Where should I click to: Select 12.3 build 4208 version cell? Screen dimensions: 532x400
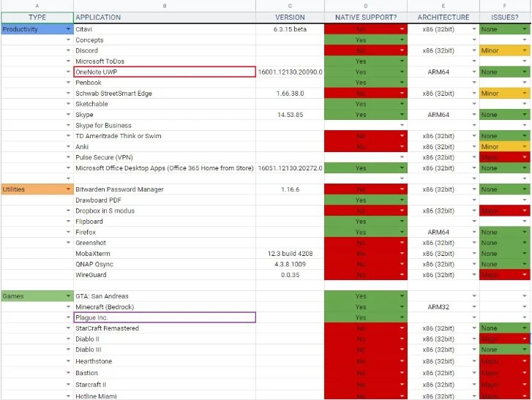[290, 254]
